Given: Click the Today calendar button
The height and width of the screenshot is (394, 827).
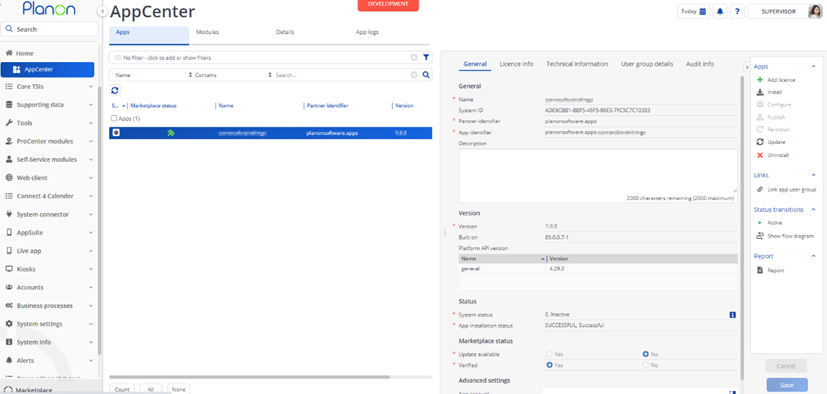Looking at the screenshot, I should point(693,11).
